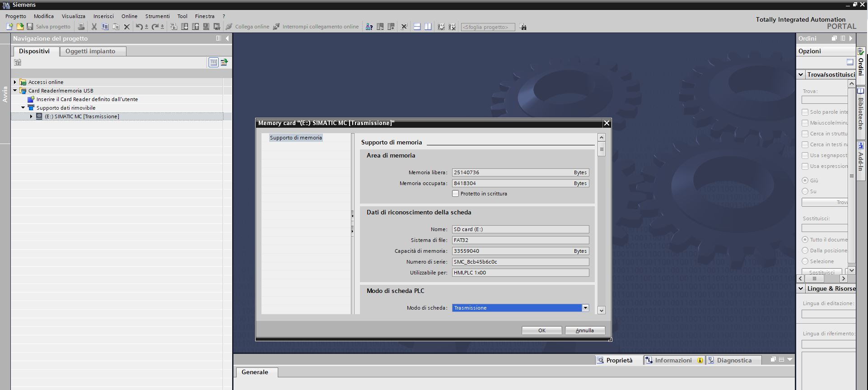Click the new project toolbar icon
Image resolution: width=868 pixels, height=390 pixels.
tap(9, 27)
